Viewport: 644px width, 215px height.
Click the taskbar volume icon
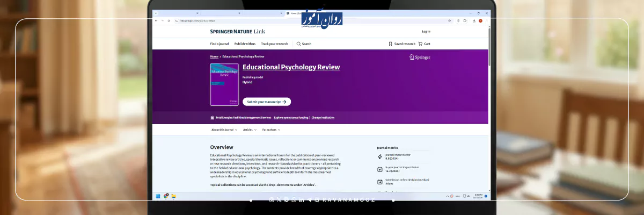tap(469, 196)
